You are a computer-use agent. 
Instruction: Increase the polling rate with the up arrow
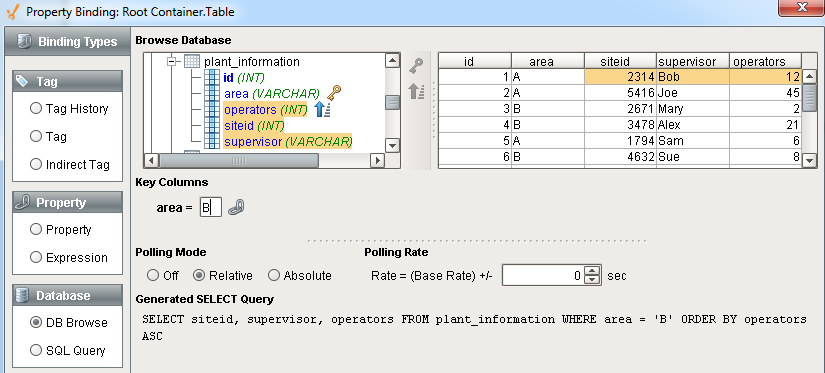pyautogui.click(x=593, y=270)
